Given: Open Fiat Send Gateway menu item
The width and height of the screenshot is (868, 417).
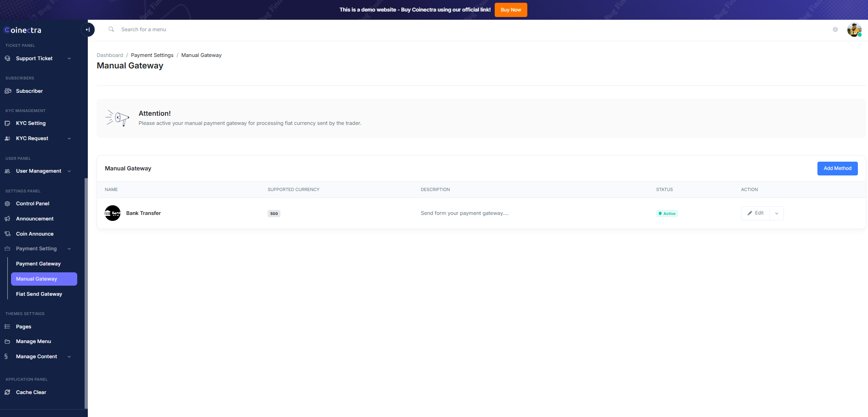Looking at the screenshot, I should [x=39, y=294].
